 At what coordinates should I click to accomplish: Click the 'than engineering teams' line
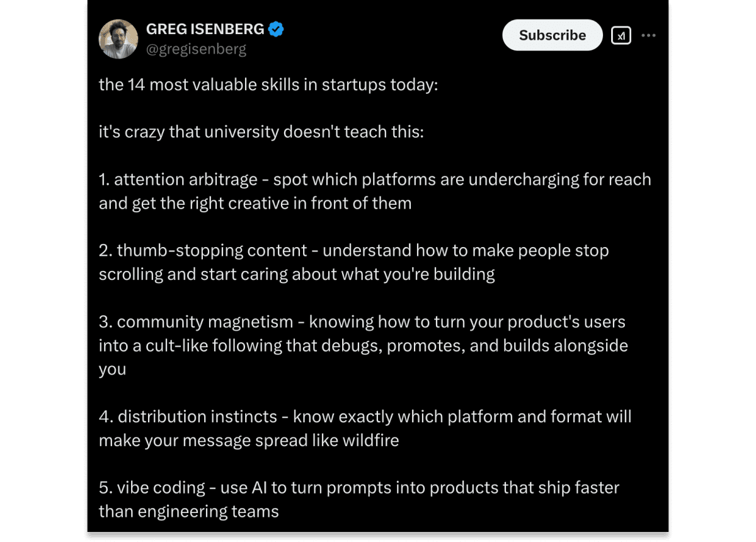[x=189, y=511]
